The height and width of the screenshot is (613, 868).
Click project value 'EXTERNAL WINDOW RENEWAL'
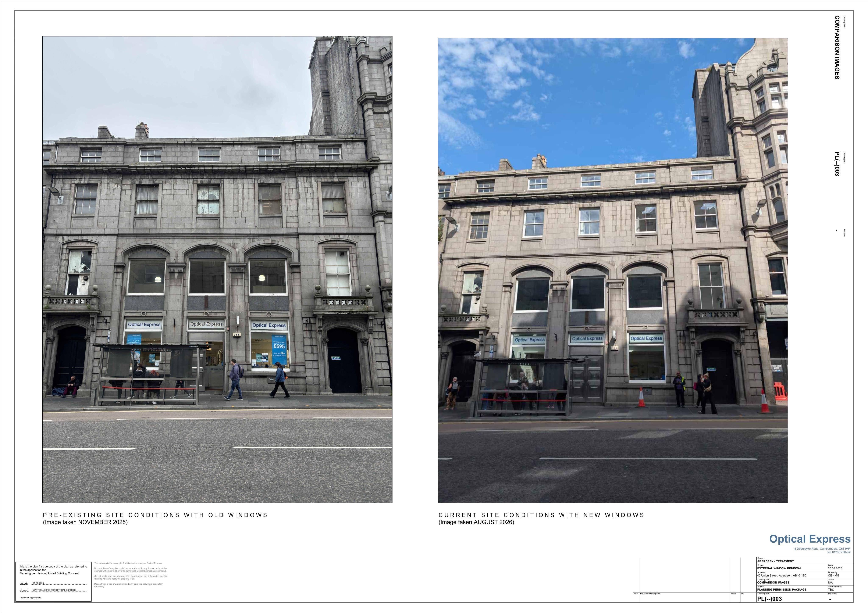click(779, 568)
